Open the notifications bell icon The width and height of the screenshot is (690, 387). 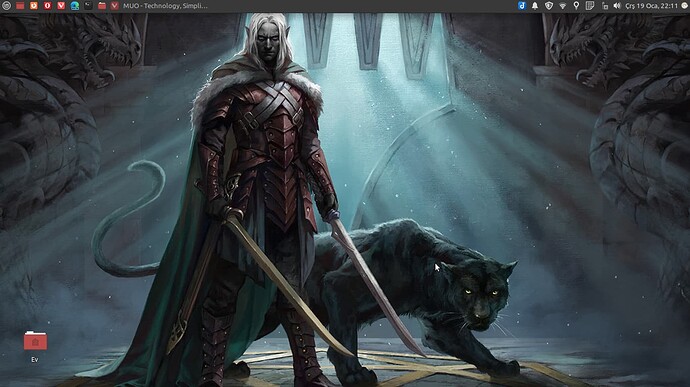535,6
